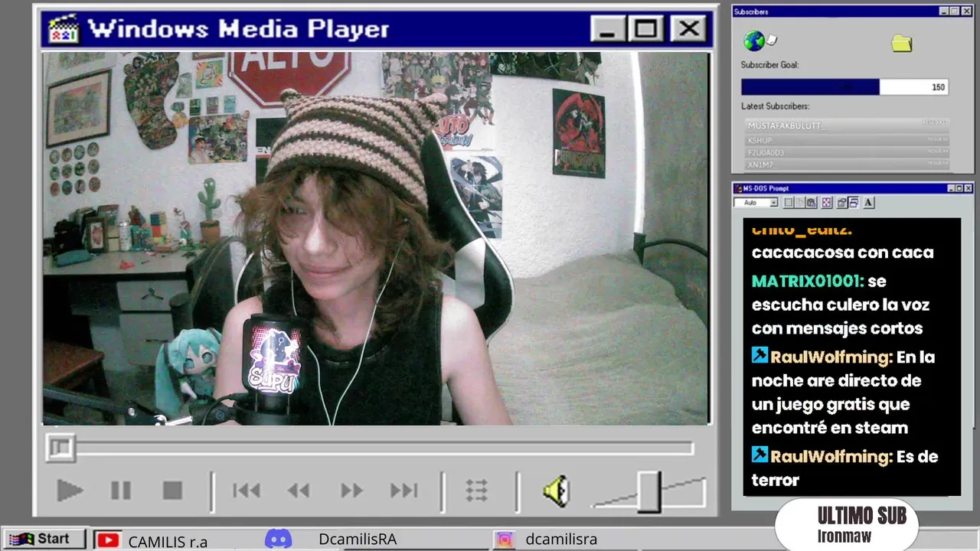Image resolution: width=980 pixels, height=551 pixels.
Task: Click the ULTIMO SUB Ironmaw badge
Action: tap(846, 526)
